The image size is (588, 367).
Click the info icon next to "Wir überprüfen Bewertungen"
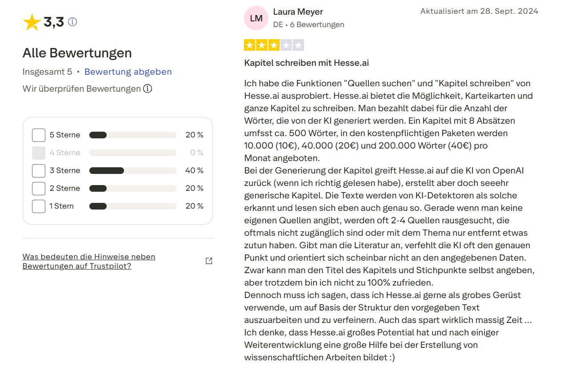coord(147,89)
